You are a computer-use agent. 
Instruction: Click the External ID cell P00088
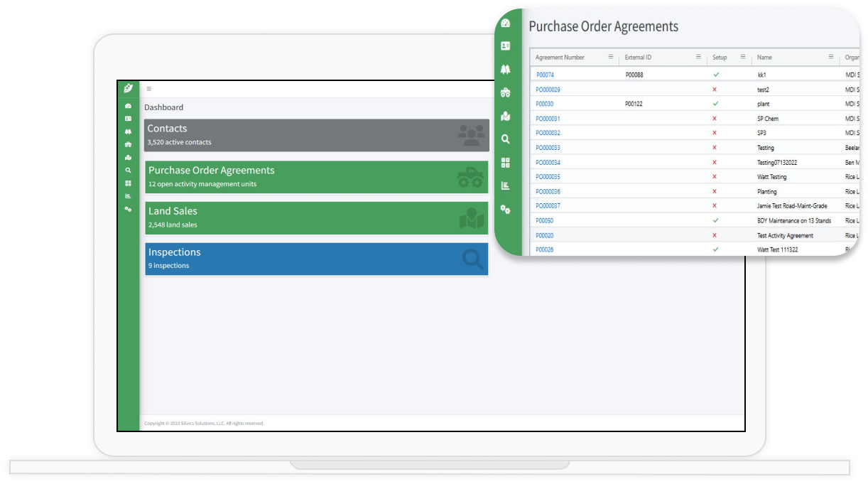pyautogui.click(x=634, y=75)
